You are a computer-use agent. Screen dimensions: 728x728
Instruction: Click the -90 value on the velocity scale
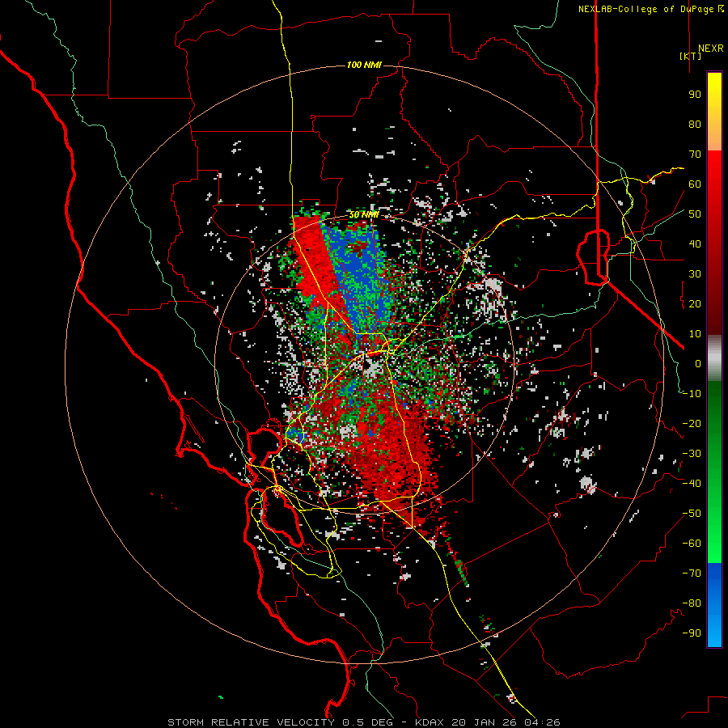point(692,633)
